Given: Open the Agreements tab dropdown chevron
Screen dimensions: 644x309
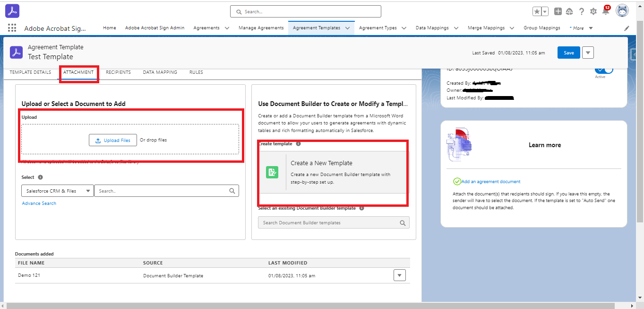Looking at the screenshot, I should tap(227, 28).
